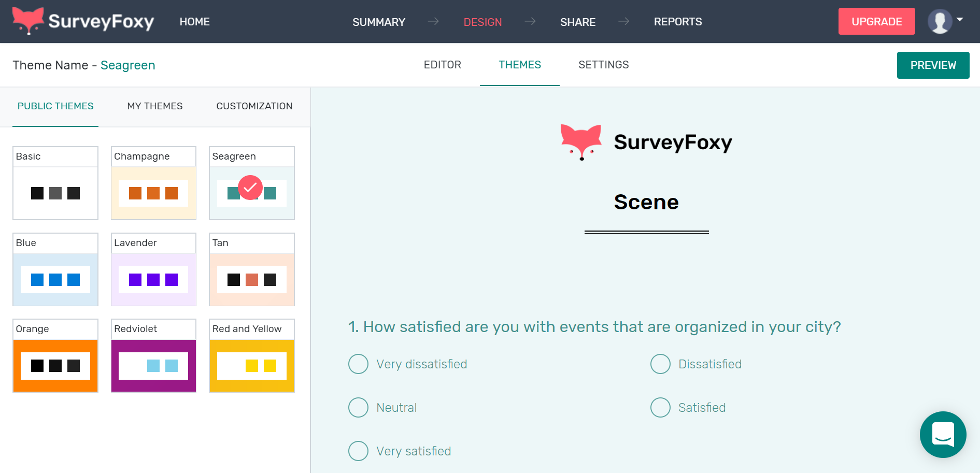Viewport: 980px width, 473px height.
Task: Open the survey PREVIEW
Action: pos(933,65)
